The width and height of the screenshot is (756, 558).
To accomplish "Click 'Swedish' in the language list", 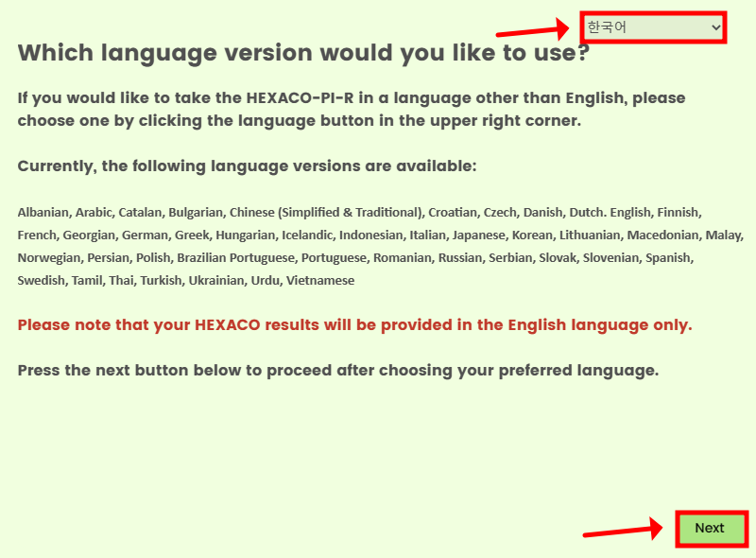I will (x=41, y=281).
